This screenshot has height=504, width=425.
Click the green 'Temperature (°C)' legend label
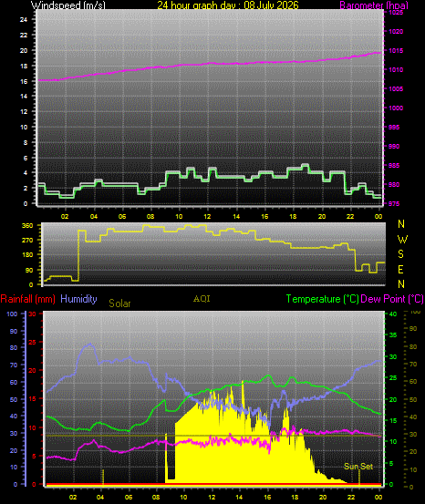tap(322, 299)
